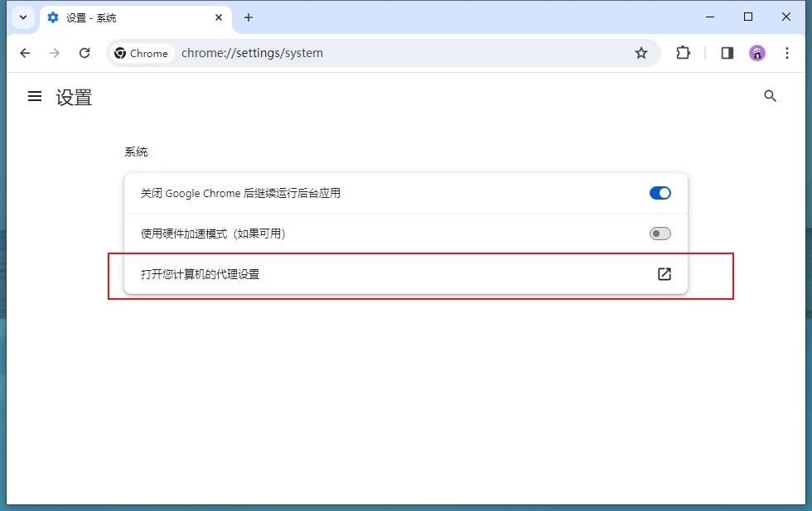Image resolution: width=812 pixels, height=511 pixels.
Task: Click the external link proxy icon
Action: (664, 274)
